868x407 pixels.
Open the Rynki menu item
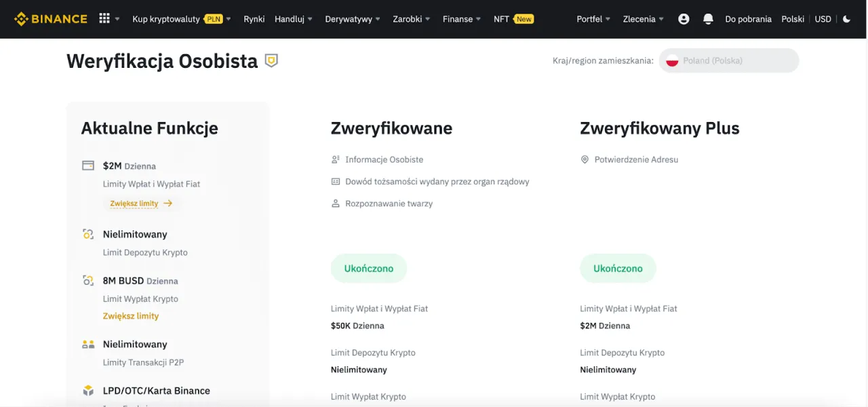[254, 19]
